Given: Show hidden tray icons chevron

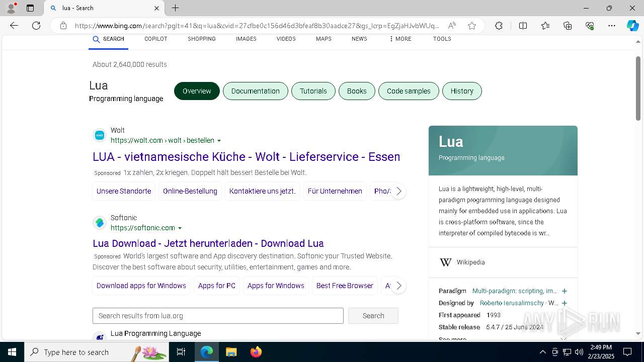Looking at the screenshot, I should (542, 352).
